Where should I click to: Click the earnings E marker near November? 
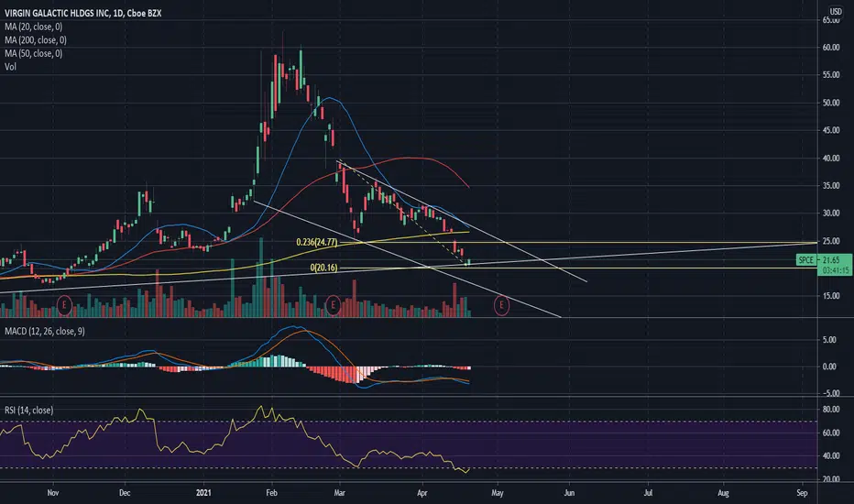(x=64, y=304)
